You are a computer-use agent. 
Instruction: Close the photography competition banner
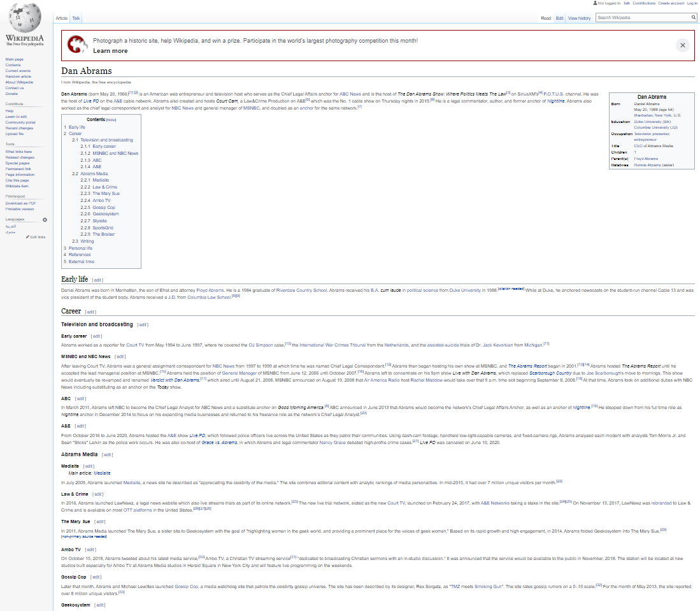683,45
